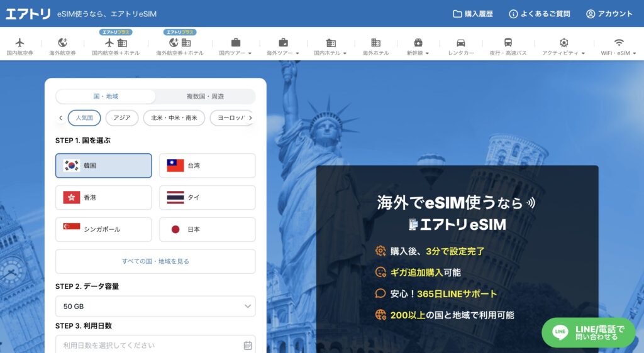This screenshot has width=644, height=353.
Task: Click すべての国・地域を見る button
Action: 155,261
